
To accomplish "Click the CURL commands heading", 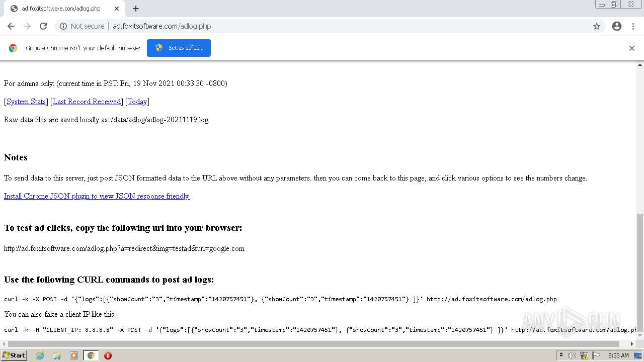I will 109,280.
